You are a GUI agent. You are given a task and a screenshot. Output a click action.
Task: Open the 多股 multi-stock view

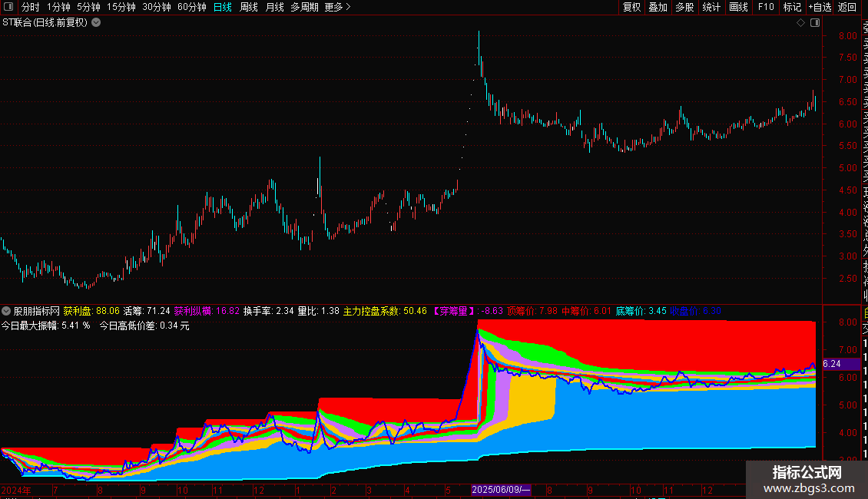pyautogui.click(x=684, y=7)
